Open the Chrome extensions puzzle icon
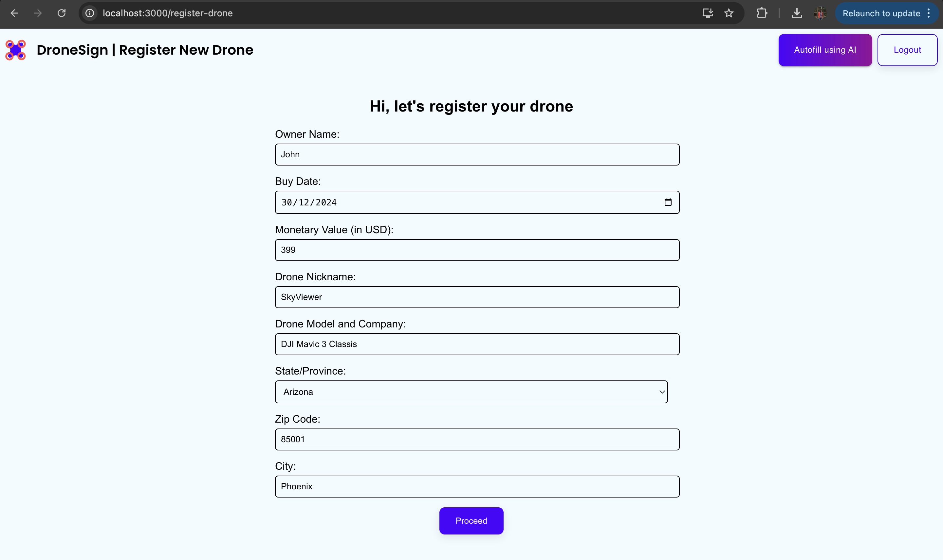The height and width of the screenshot is (560, 943). [x=762, y=13]
